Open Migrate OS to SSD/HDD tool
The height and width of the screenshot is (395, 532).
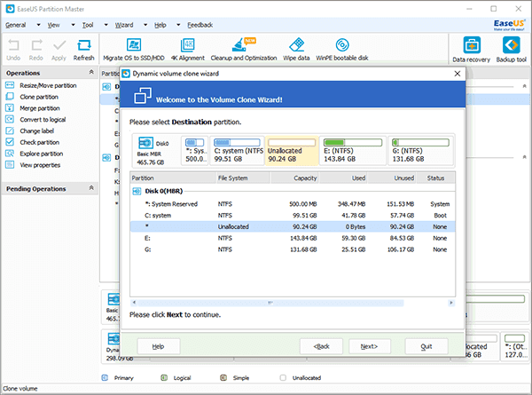[134, 49]
